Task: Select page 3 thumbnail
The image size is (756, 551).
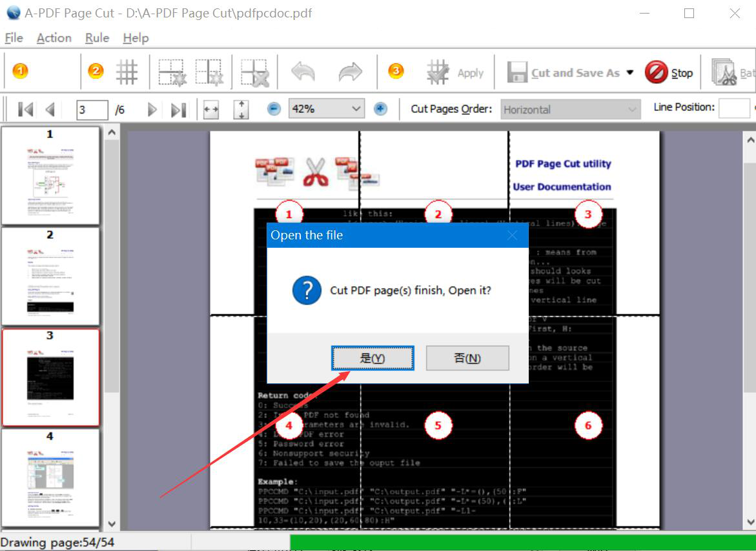Action: [50, 377]
